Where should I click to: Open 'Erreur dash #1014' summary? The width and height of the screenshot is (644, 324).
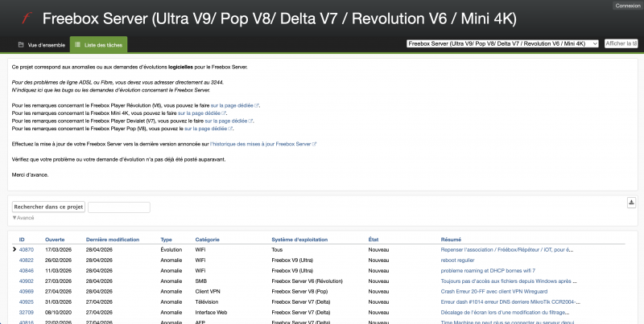(510, 301)
